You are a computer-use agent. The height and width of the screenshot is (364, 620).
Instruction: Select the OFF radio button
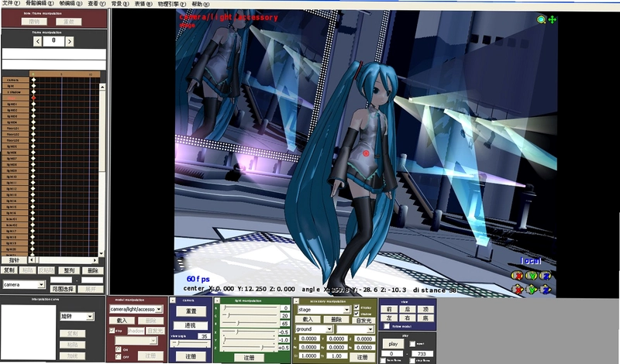point(119,356)
